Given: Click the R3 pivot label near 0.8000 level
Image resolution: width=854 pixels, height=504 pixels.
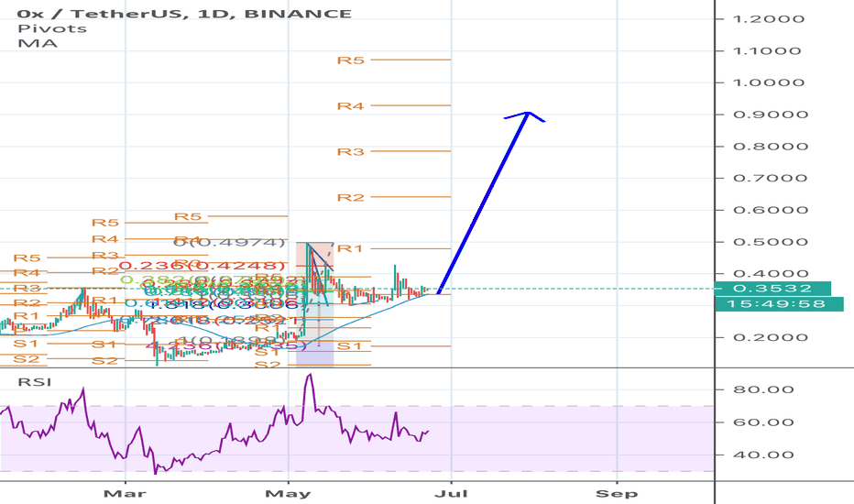Looking at the screenshot, I should (351, 151).
